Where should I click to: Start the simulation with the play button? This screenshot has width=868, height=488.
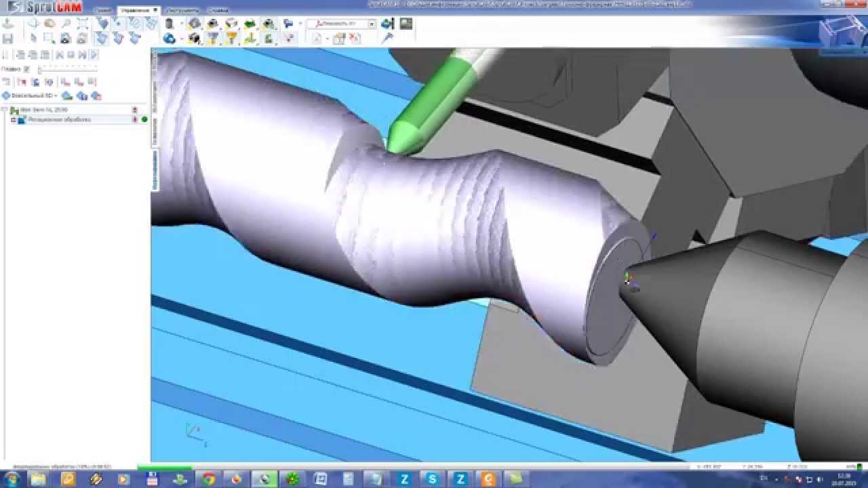click(94, 54)
